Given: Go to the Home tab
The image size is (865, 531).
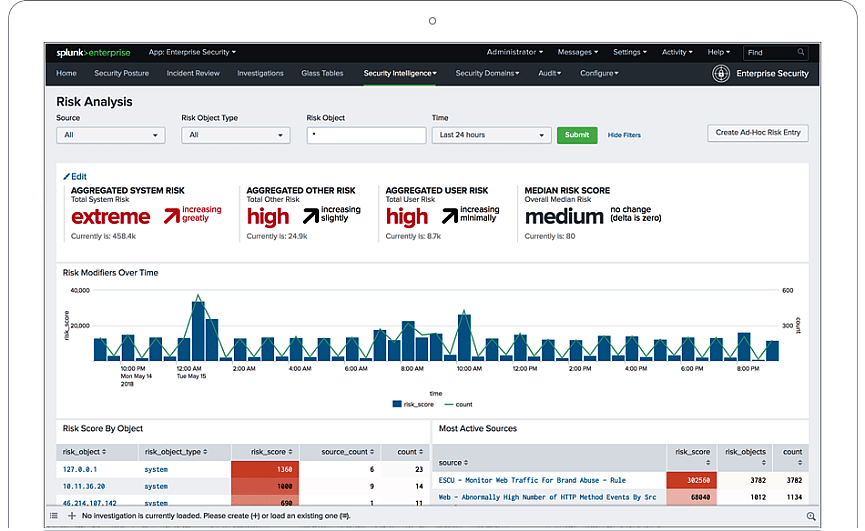Looking at the screenshot, I should click(66, 73).
